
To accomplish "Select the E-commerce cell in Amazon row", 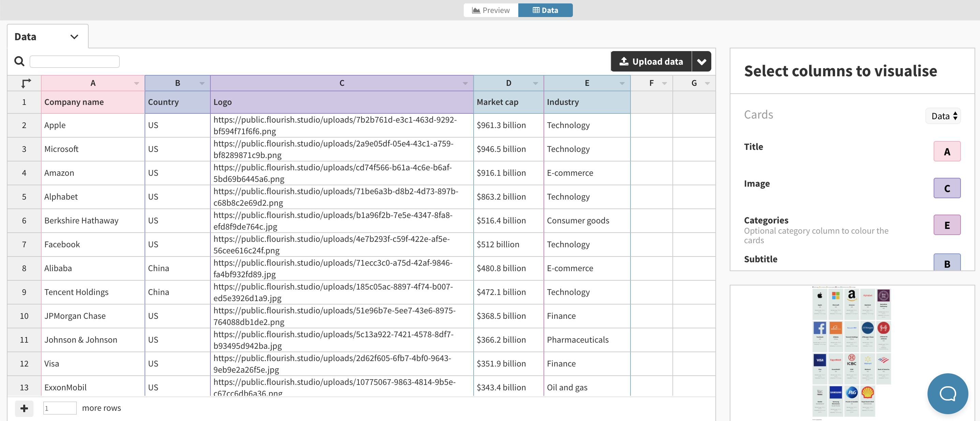I will point(587,173).
